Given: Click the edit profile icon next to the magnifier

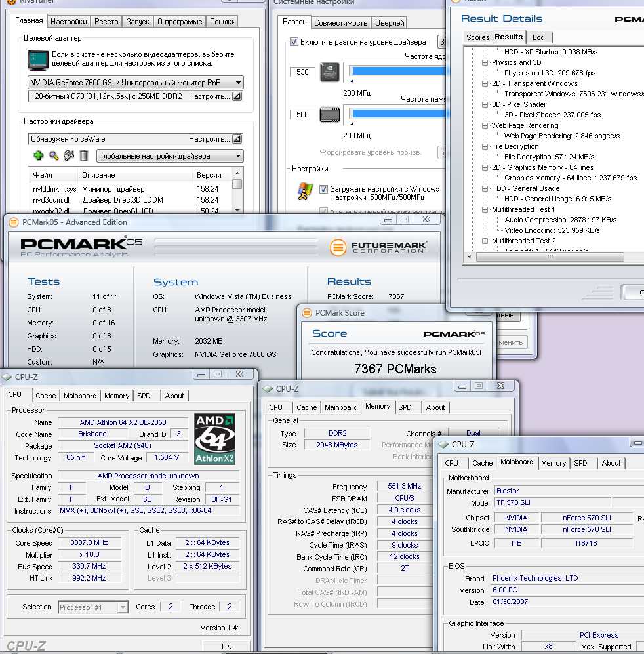Looking at the screenshot, I should tap(69, 155).
